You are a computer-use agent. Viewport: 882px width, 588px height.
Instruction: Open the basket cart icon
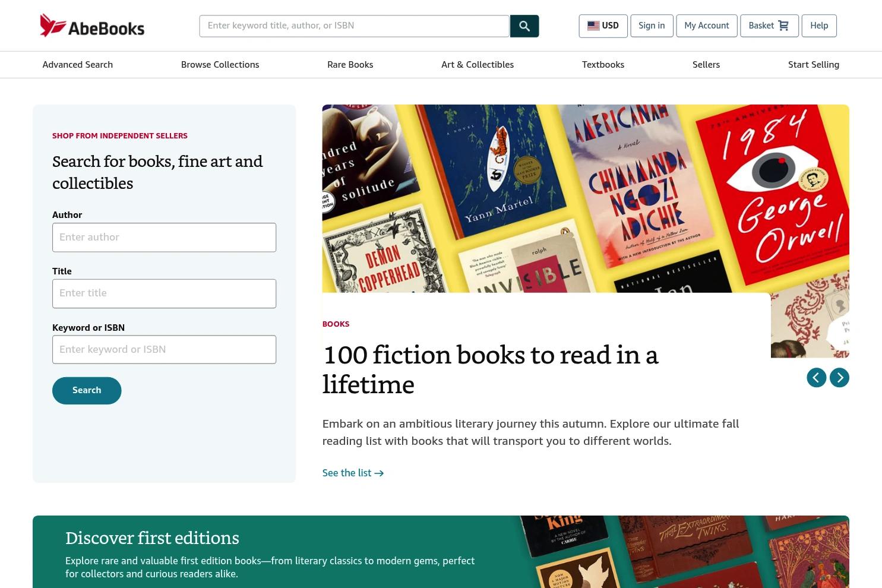[x=783, y=26]
